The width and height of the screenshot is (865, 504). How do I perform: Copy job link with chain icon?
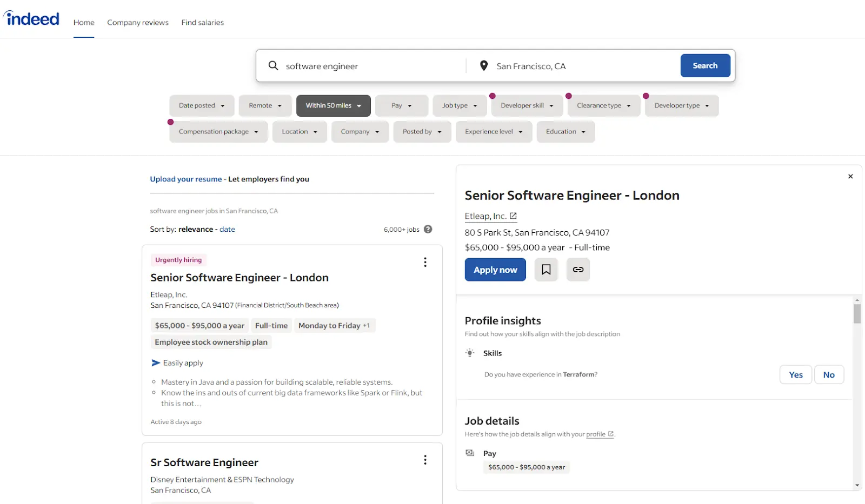pos(578,270)
